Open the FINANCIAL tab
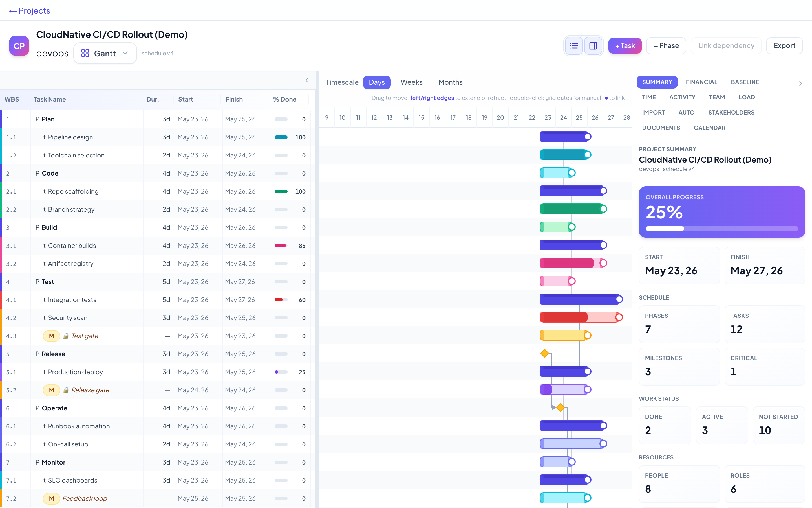This screenshot has width=812, height=508. tap(701, 82)
